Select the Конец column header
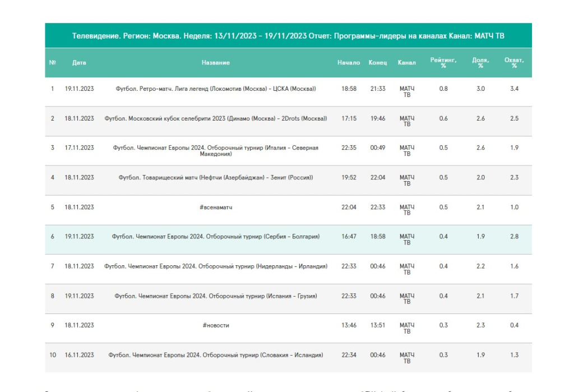 click(377, 63)
